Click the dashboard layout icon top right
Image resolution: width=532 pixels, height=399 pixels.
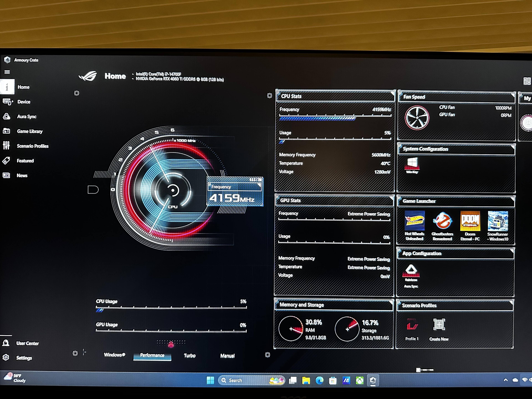click(x=527, y=81)
